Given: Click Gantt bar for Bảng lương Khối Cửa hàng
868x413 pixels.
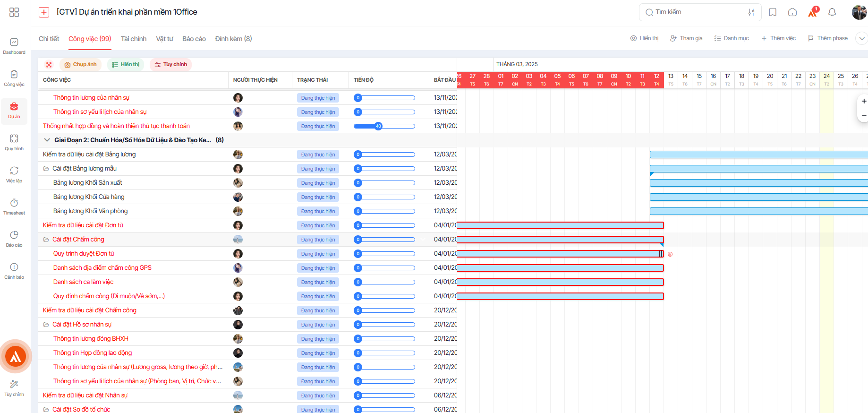Looking at the screenshot, I should [x=758, y=197].
